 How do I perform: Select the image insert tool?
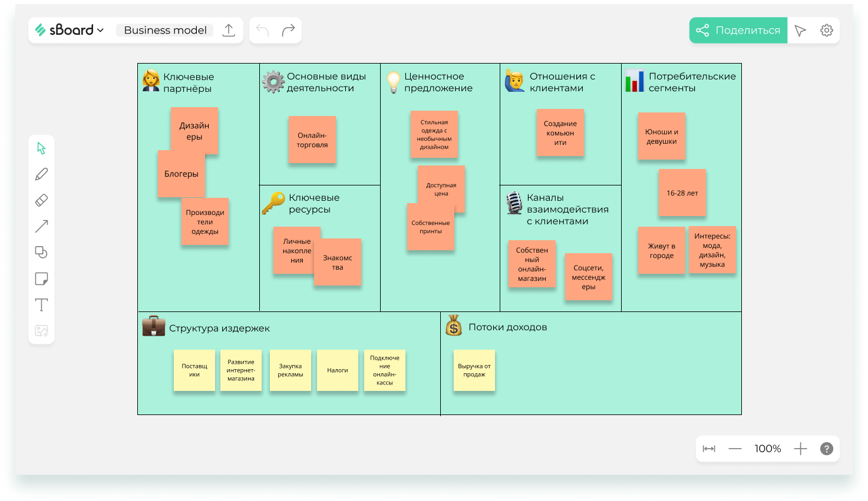coord(41,331)
